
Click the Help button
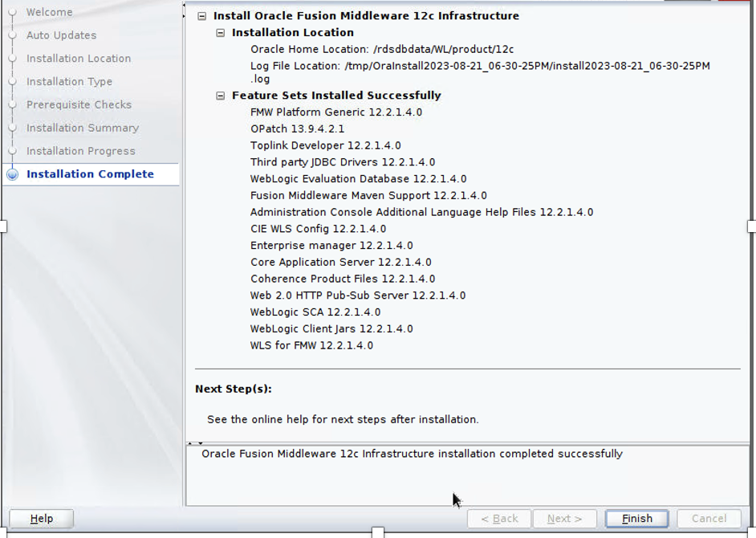tap(42, 519)
